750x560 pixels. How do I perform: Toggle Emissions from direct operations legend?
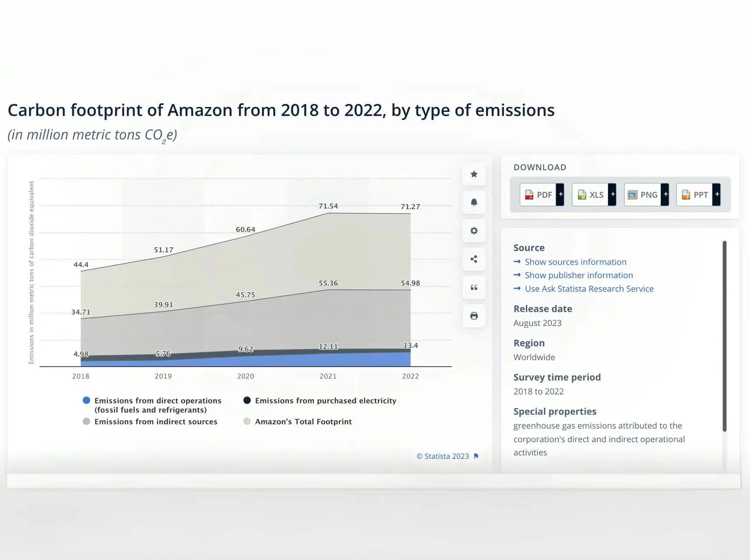coord(152,405)
